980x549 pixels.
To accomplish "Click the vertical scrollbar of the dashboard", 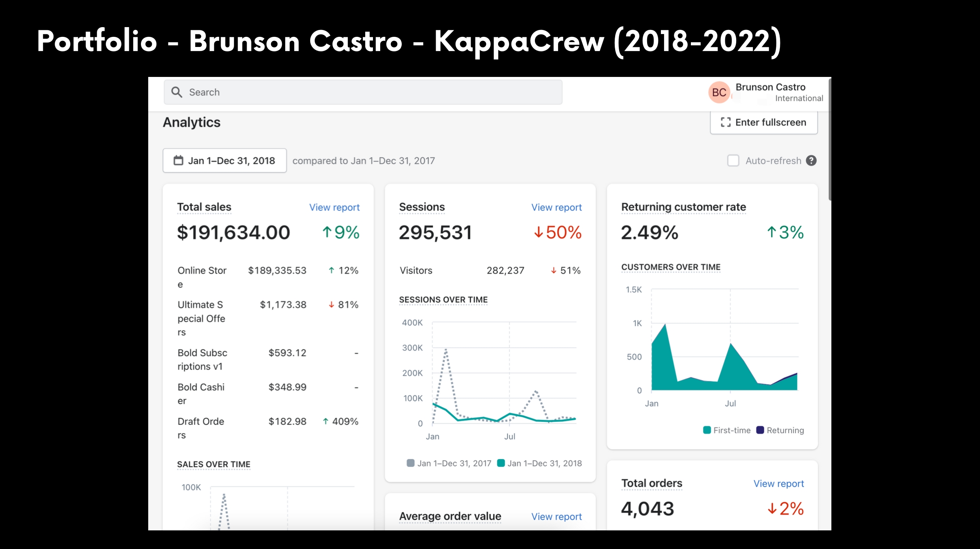I will 830,140.
